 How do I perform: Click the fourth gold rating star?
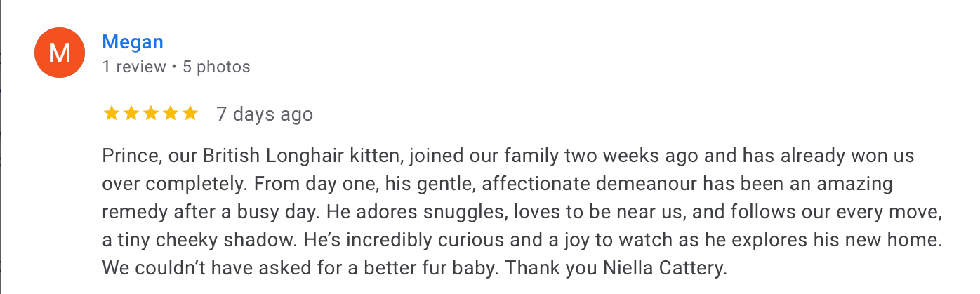[x=171, y=114]
